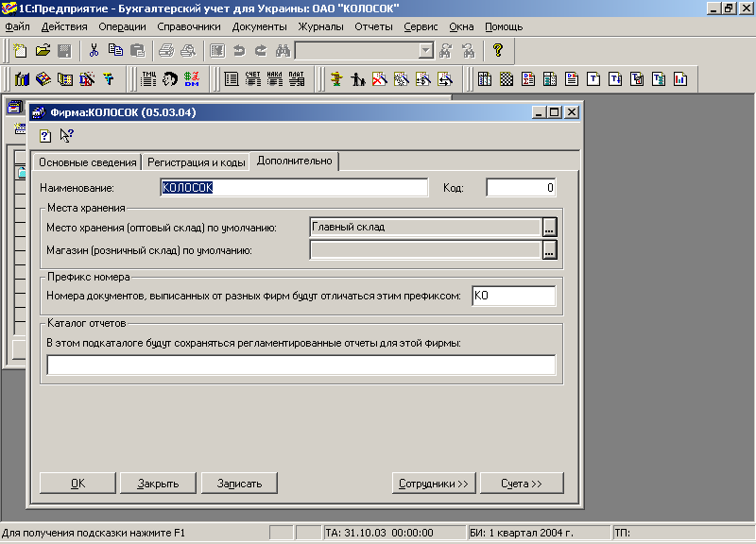This screenshot has height=544, width=756.
Task: Click the Print printer icon
Action: click(166, 51)
